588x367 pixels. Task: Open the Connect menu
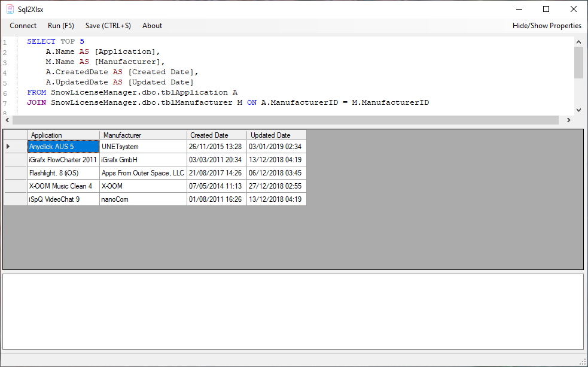tap(23, 26)
